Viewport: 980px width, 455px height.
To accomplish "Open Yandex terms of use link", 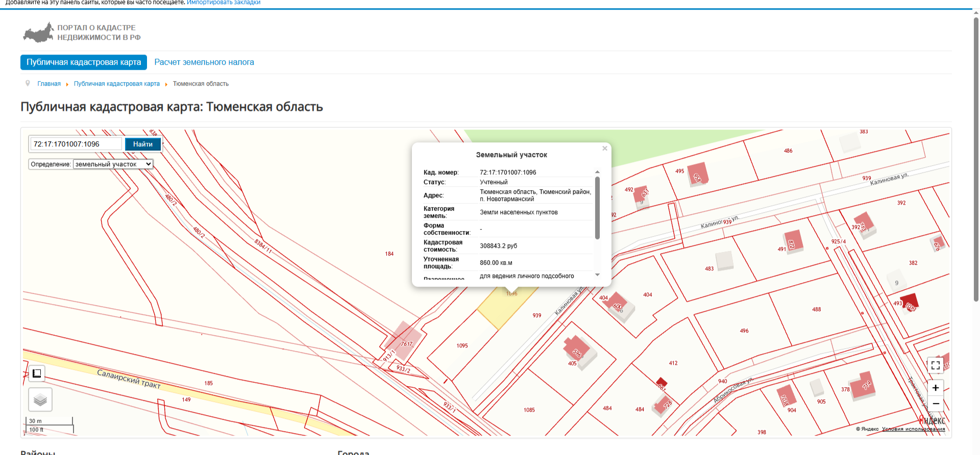I will tap(913, 429).
